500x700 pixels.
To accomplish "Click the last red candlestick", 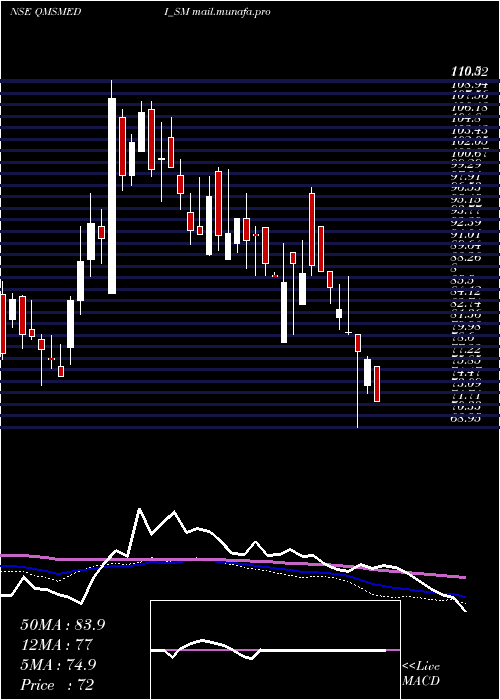I will click(x=377, y=384).
